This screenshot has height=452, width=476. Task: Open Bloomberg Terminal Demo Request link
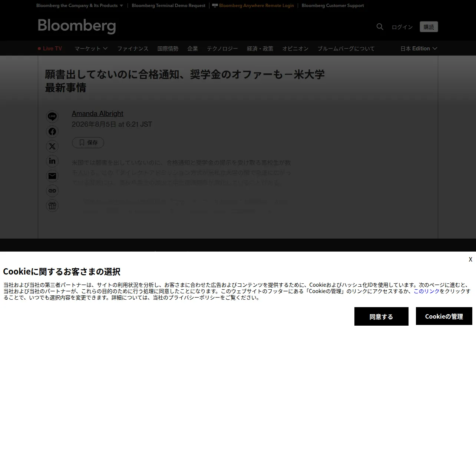(168, 6)
